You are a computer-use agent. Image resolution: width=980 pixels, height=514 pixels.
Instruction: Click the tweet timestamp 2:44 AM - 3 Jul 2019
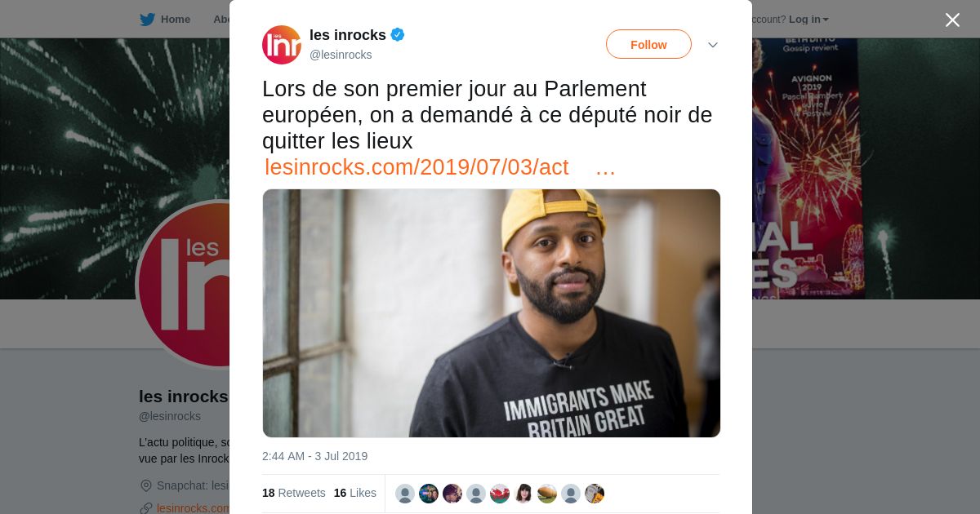click(x=315, y=456)
